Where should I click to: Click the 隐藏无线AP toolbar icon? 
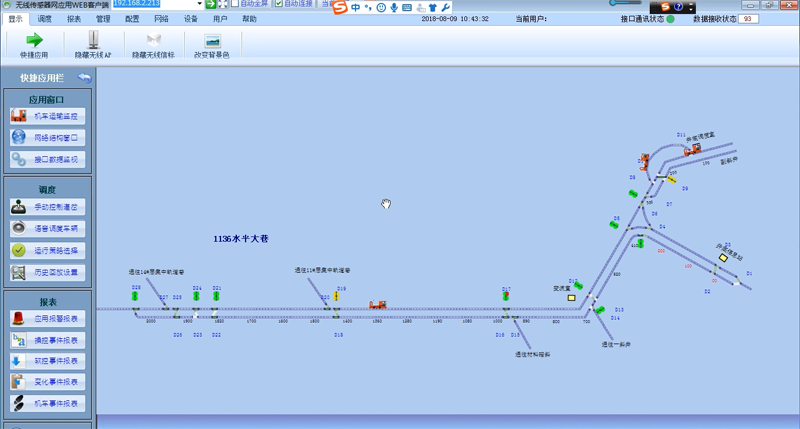(x=93, y=40)
